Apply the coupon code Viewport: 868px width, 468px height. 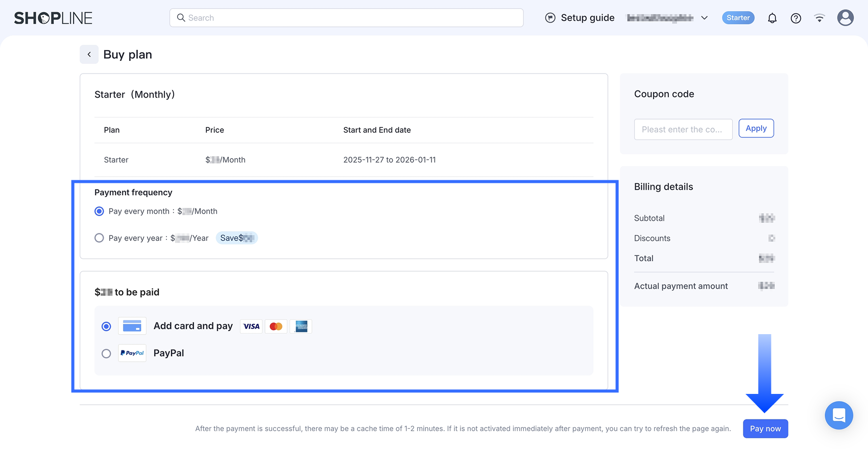click(x=756, y=128)
